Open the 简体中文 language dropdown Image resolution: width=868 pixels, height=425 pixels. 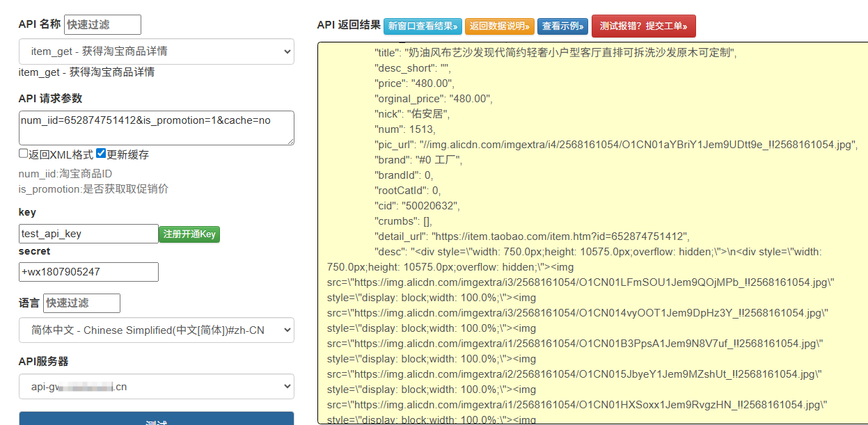tap(157, 330)
